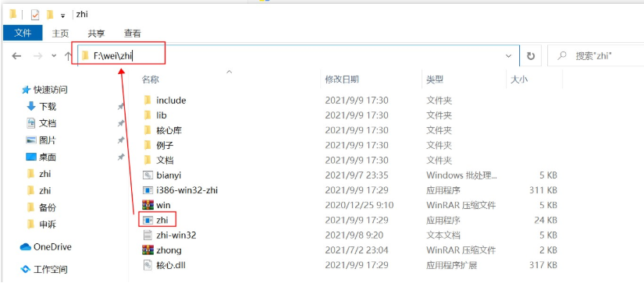Click the 核心库 folder icon
Viewport: 644px width, 283px height.
pos(148,130)
